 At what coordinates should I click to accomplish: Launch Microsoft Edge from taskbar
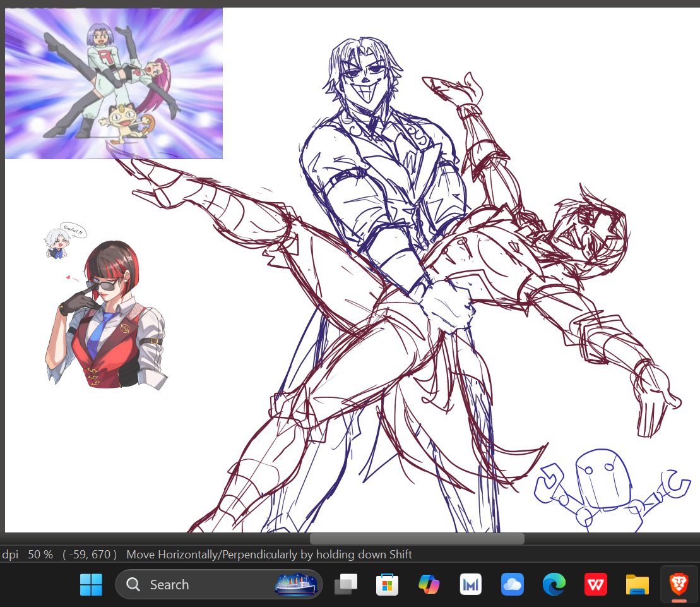(554, 584)
